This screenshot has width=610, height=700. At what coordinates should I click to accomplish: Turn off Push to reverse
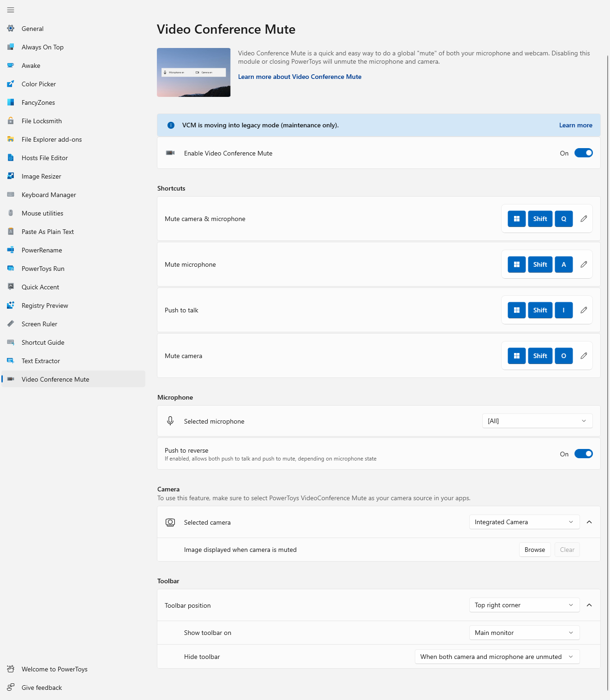pyautogui.click(x=583, y=454)
